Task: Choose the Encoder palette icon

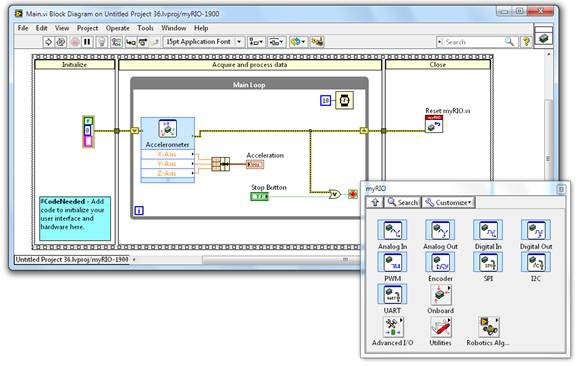Action: click(x=440, y=263)
